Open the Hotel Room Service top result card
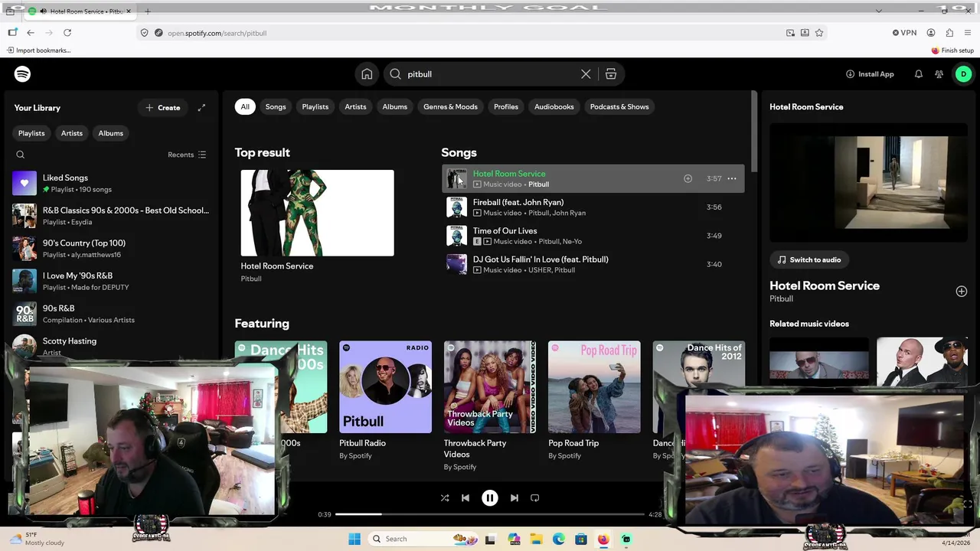 tap(317, 227)
